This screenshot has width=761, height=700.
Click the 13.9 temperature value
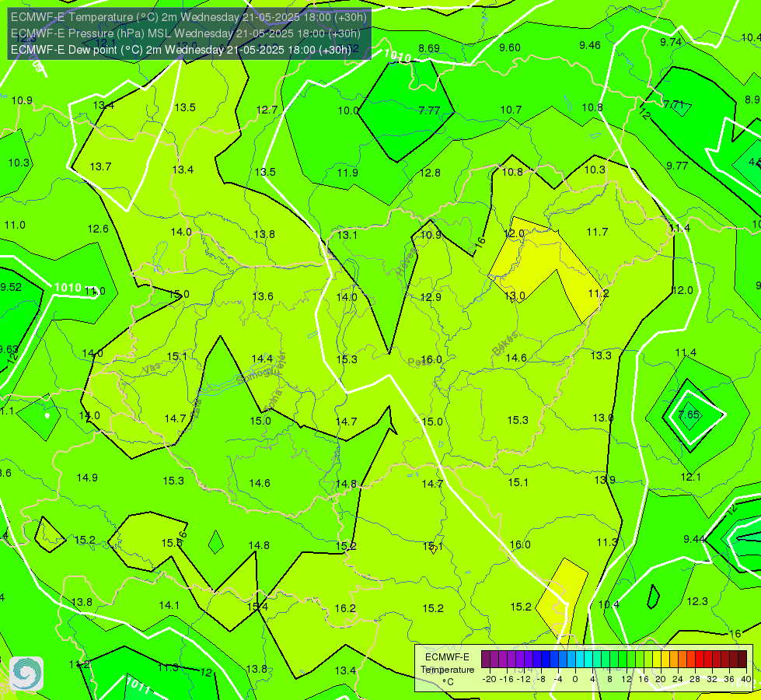(605, 480)
